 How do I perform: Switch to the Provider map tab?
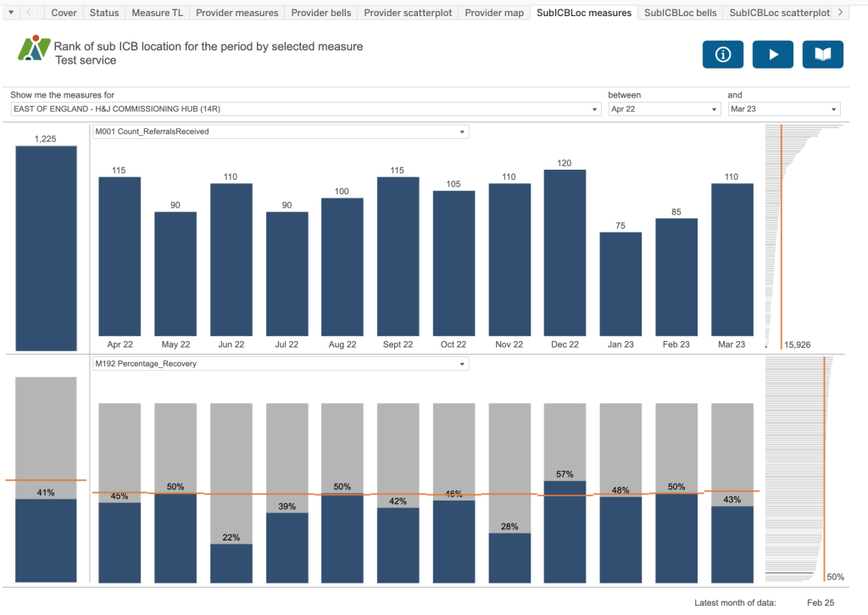click(494, 13)
